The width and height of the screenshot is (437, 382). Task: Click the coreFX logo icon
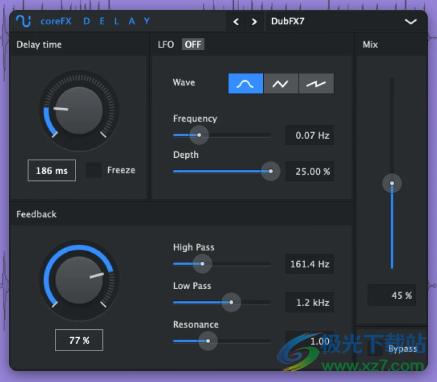tap(23, 21)
